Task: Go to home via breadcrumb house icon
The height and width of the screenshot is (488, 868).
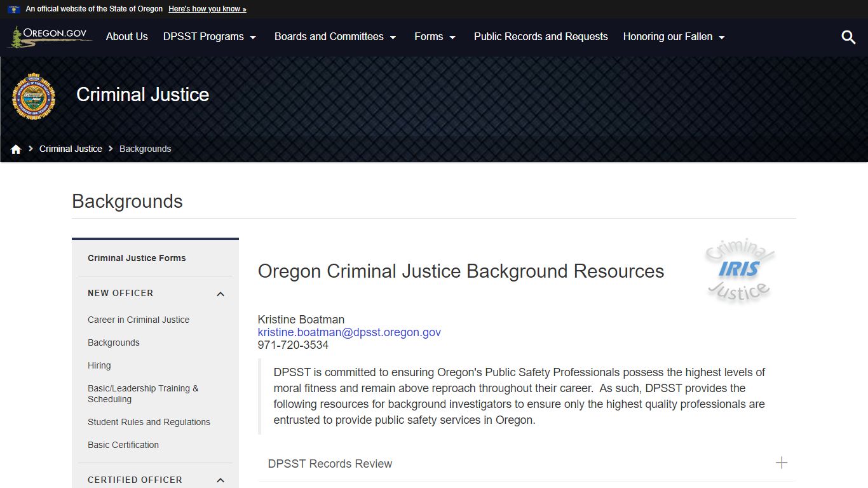Action: (16, 149)
